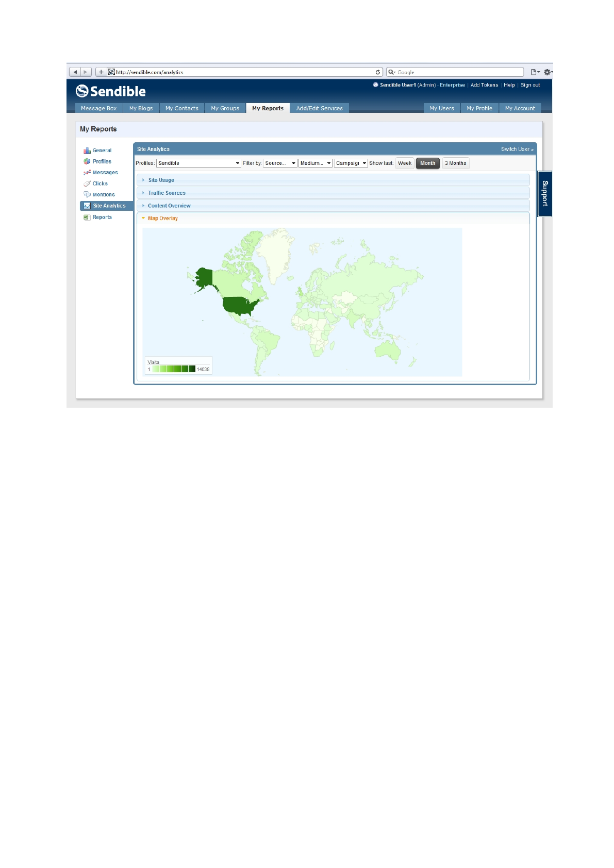Open the My Users tab
Image resolution: width=614 pixels, height=868 pixels.
(x=442, y=108)
